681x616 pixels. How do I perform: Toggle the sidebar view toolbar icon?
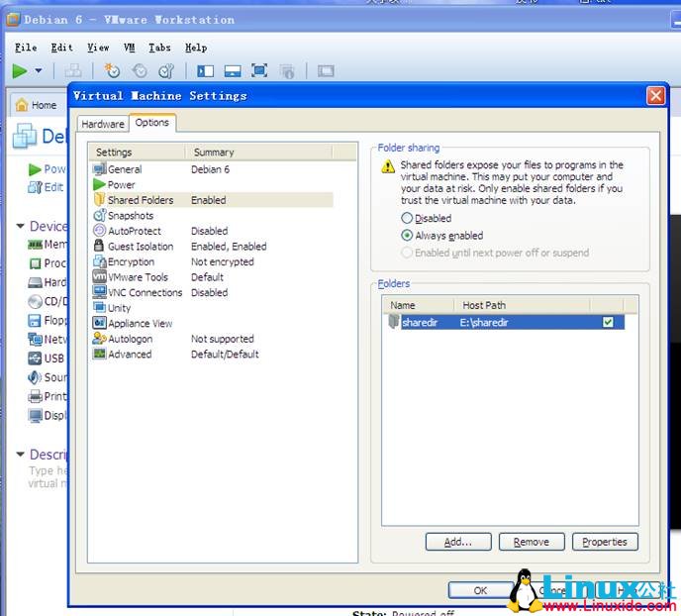206,70
